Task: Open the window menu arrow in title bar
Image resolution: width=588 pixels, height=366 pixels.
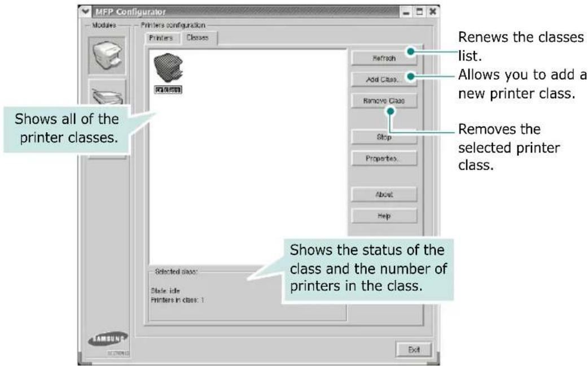Action: coord(85,12)
